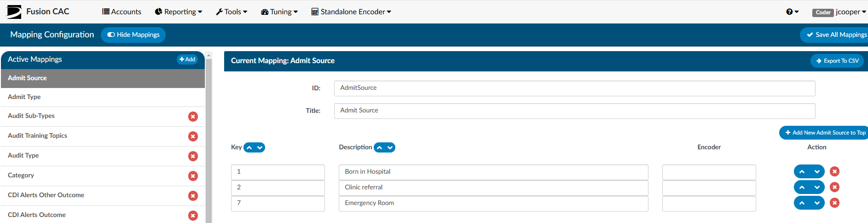Move Clinic referral row up

(802, 188)
